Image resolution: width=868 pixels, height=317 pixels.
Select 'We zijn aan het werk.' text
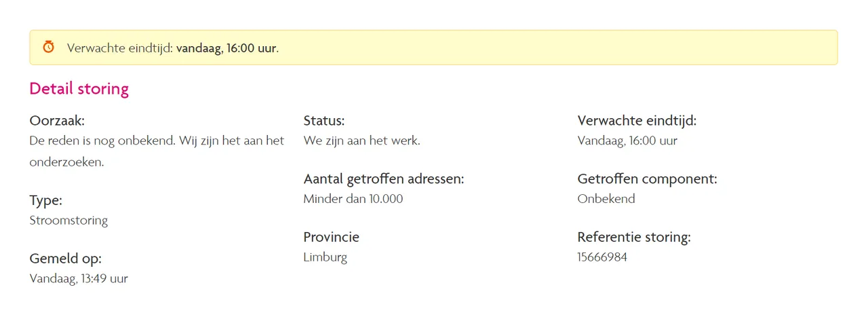point(362,141)
